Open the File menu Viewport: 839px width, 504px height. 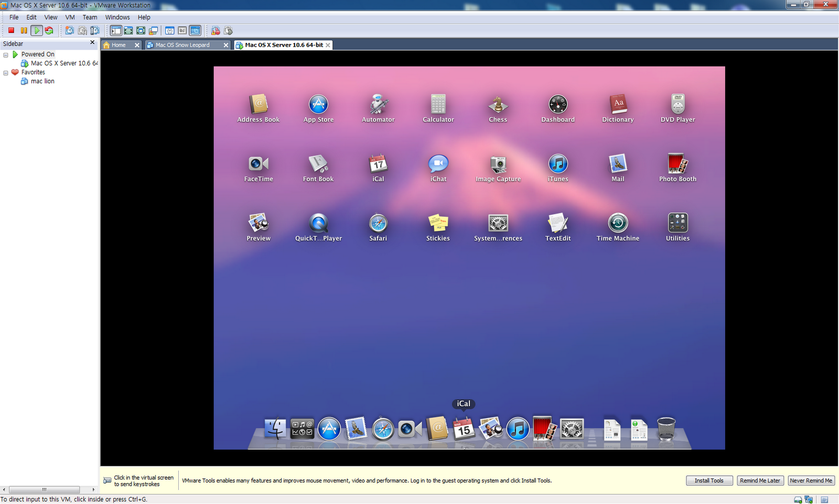[x=14, y=17]
